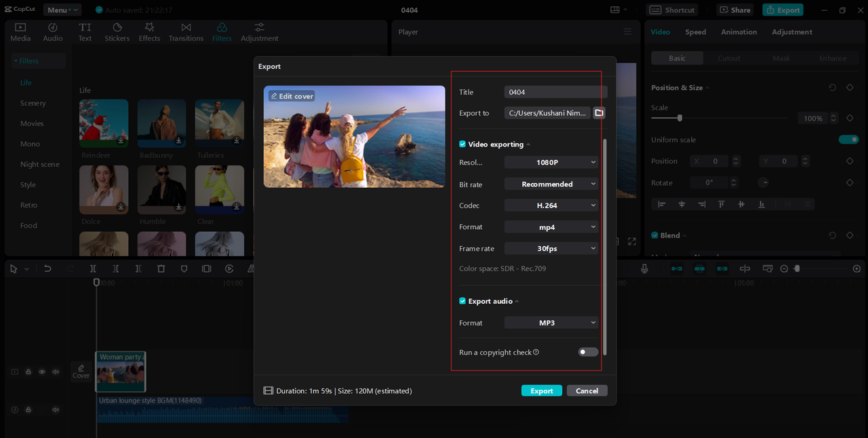
Task: Uncheck the Blend checkbox
Action: click(654, 235)
